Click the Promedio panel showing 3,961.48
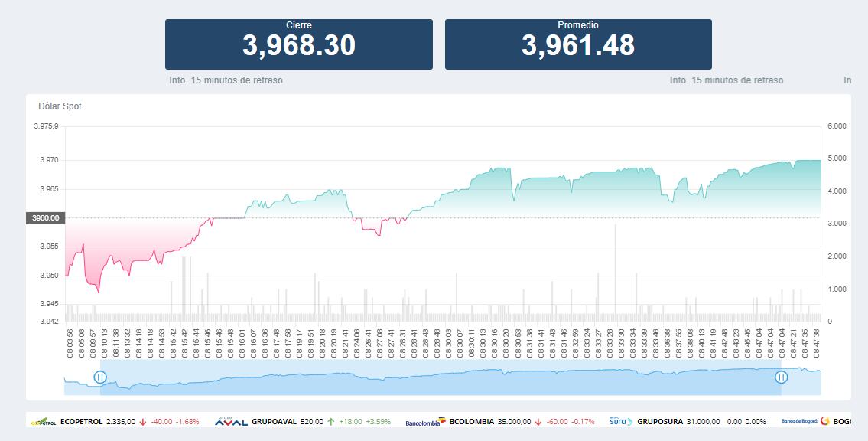Screen dimensions: 868x441 579,44
